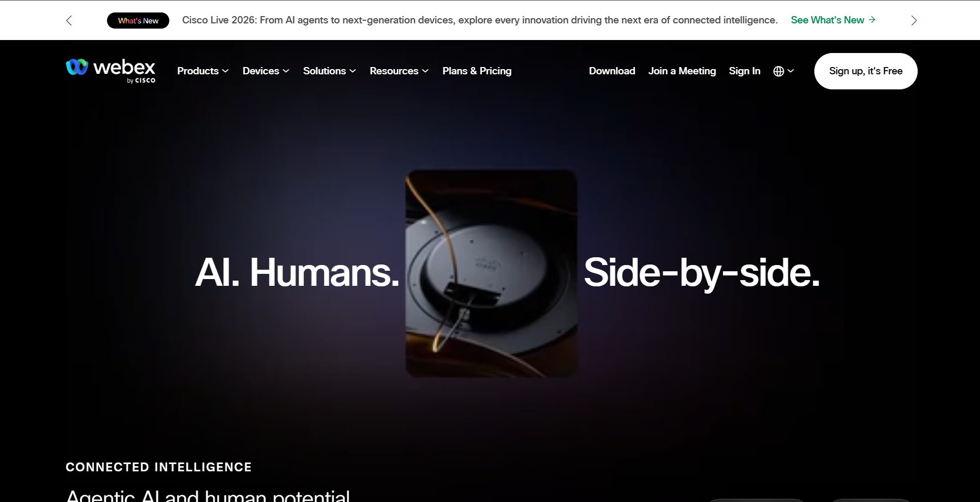This screenshot has width=980, height=502.
Task: Open the Resources dropdown
Action: tap(399, 71)
